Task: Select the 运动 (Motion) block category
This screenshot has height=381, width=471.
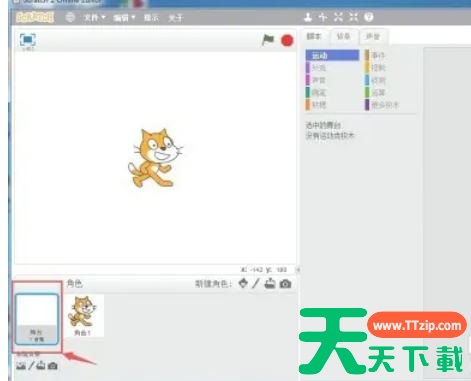Action: click(332, 55)
